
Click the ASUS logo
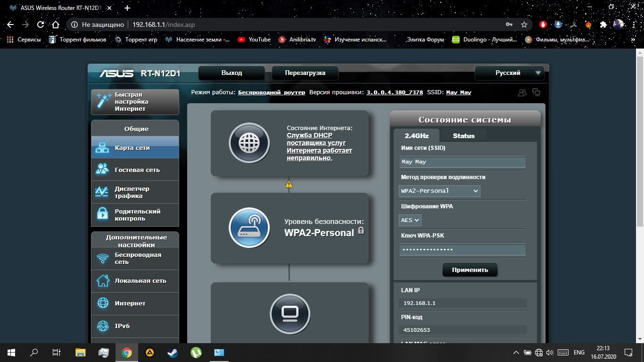[x=117, y=74]
